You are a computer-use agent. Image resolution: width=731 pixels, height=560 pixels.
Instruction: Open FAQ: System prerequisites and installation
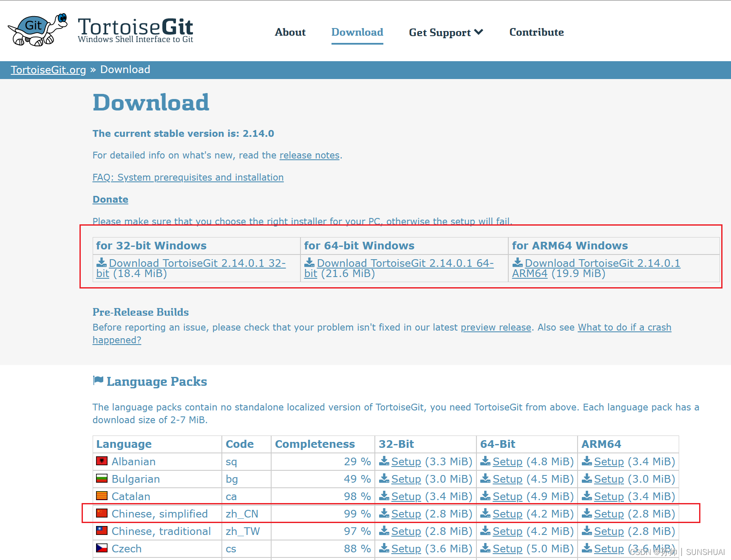(188, 178)
